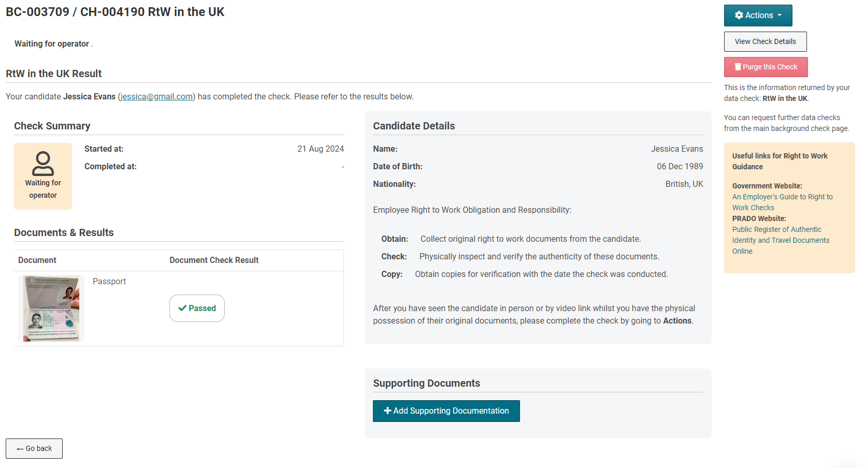Open the jessica@gmail.com email link
The height and width of the screenshot is (468, 868).
(156, 97)
